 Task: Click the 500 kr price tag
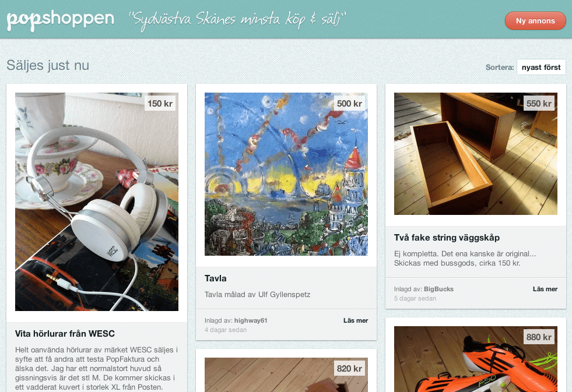(349, 104)
